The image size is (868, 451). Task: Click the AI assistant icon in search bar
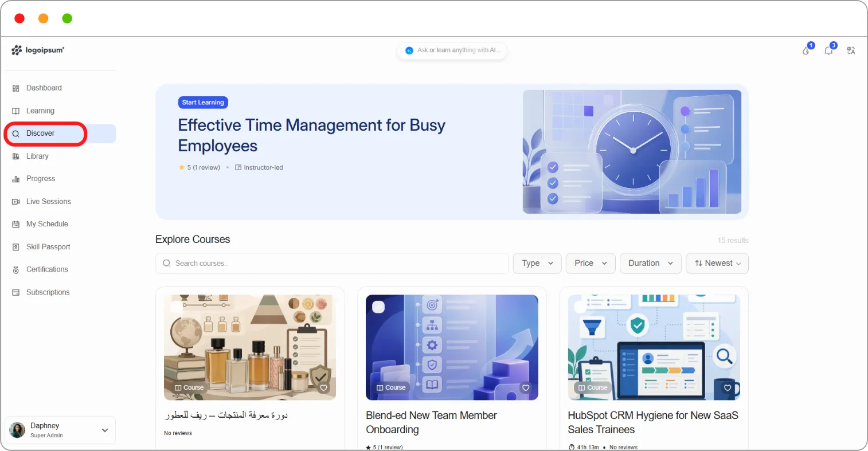(x=409, y=50)
